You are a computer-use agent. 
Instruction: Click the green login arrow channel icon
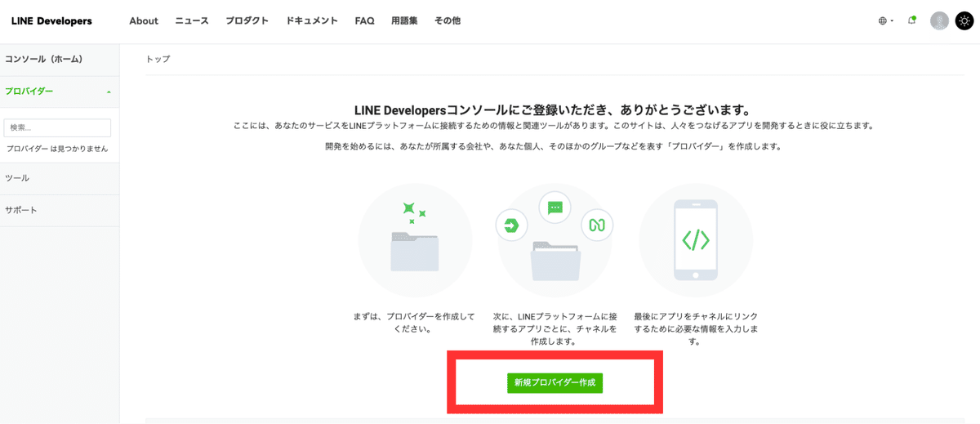[x=512, y=225]
